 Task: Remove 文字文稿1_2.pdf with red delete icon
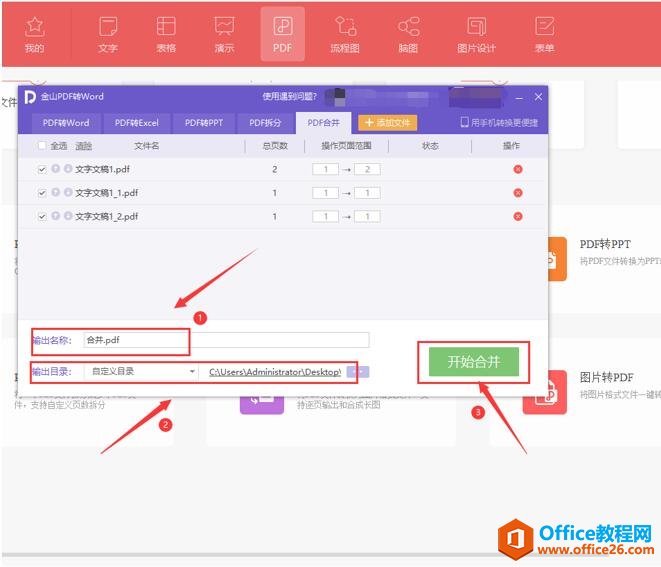[x=518, y=216]
